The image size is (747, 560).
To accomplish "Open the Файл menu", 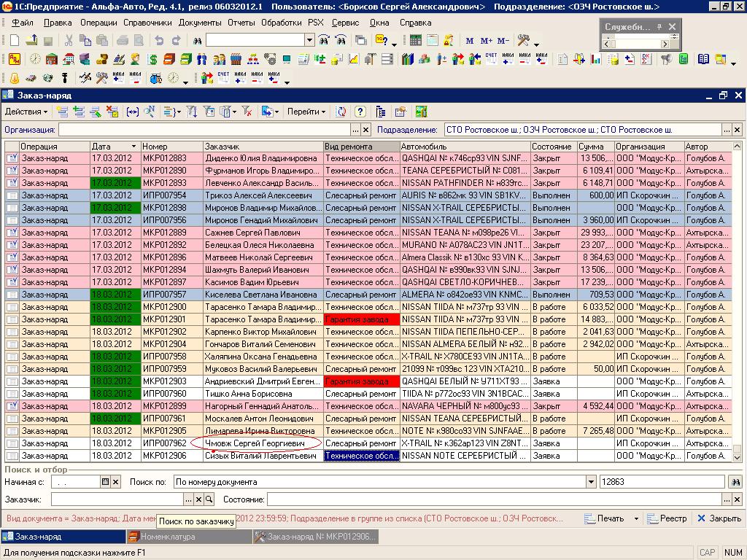I will pyautogui.click(x=23, y=23).
